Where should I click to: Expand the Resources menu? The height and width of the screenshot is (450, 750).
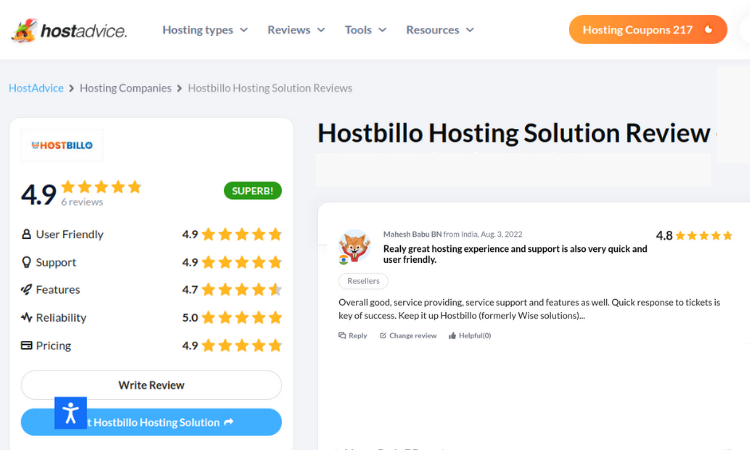click(440, 30)
